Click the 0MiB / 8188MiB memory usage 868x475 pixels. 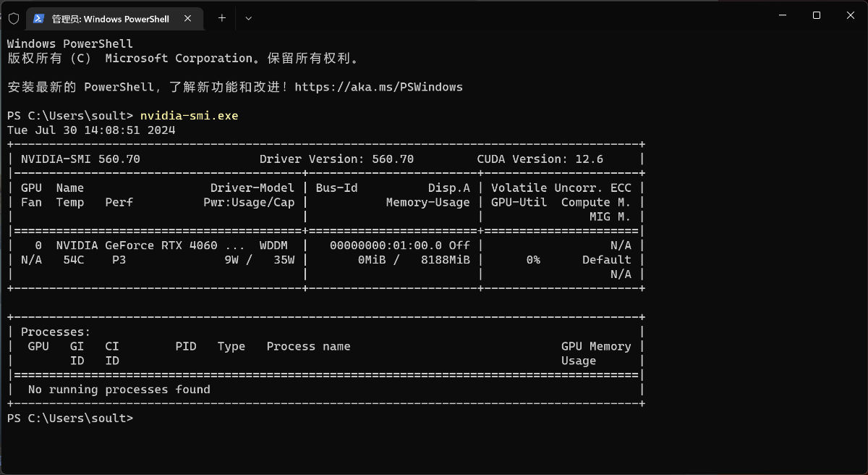414,260
